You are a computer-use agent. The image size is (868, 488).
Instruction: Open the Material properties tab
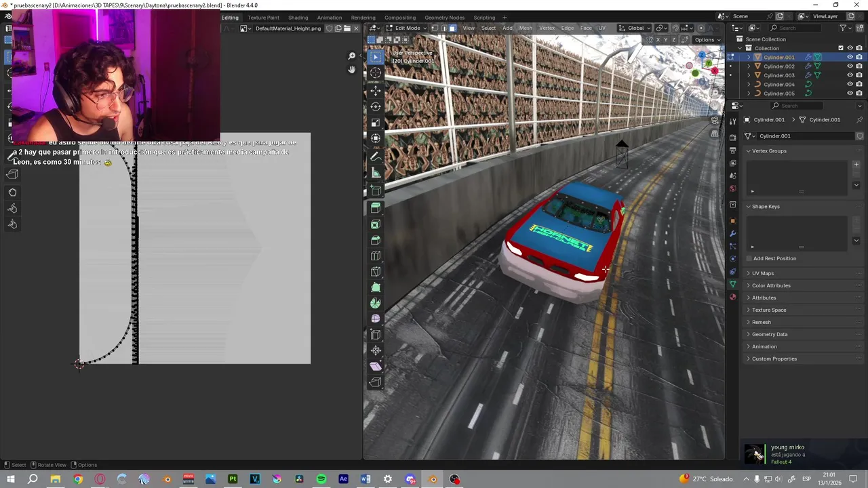[x=732, y=297]
